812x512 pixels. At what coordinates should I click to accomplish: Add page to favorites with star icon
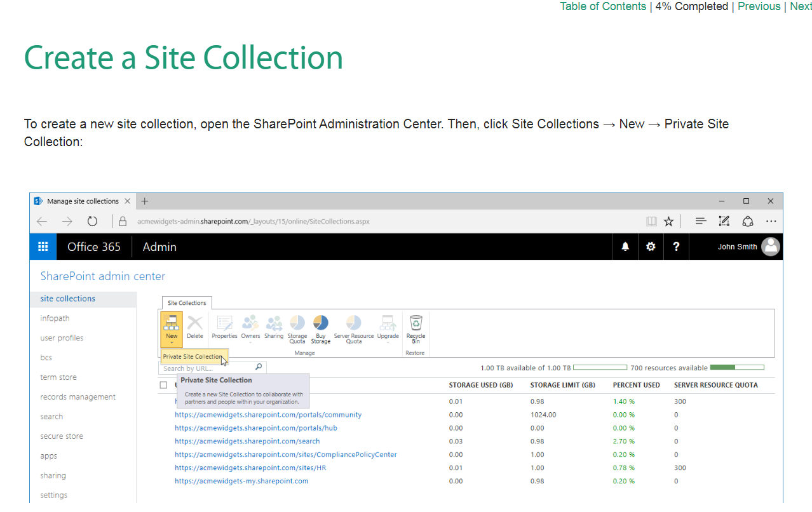[x=668, y=221]
